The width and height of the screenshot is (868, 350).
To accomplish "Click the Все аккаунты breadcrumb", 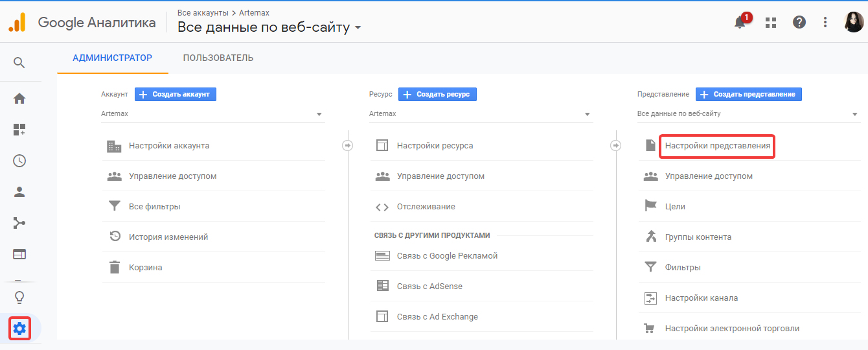I will [203, 13].
